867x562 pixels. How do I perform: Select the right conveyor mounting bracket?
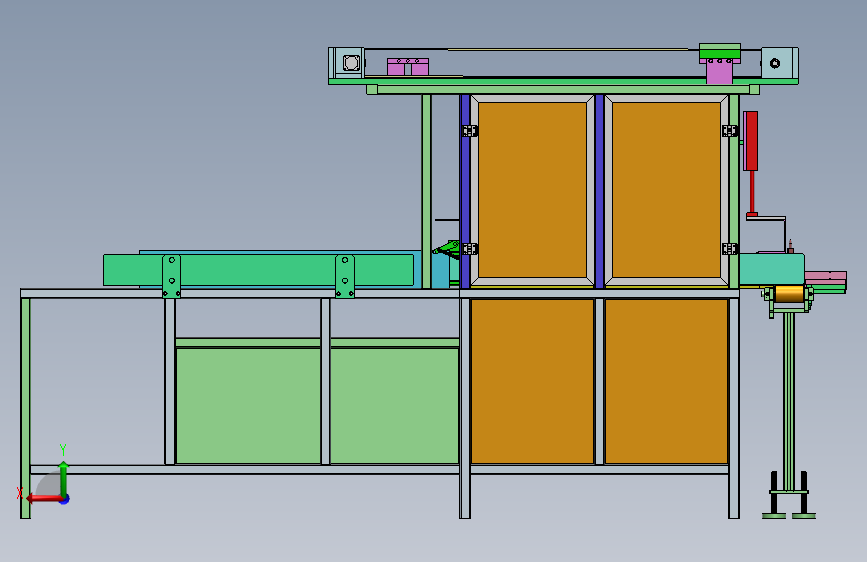[x=344, y=276]
